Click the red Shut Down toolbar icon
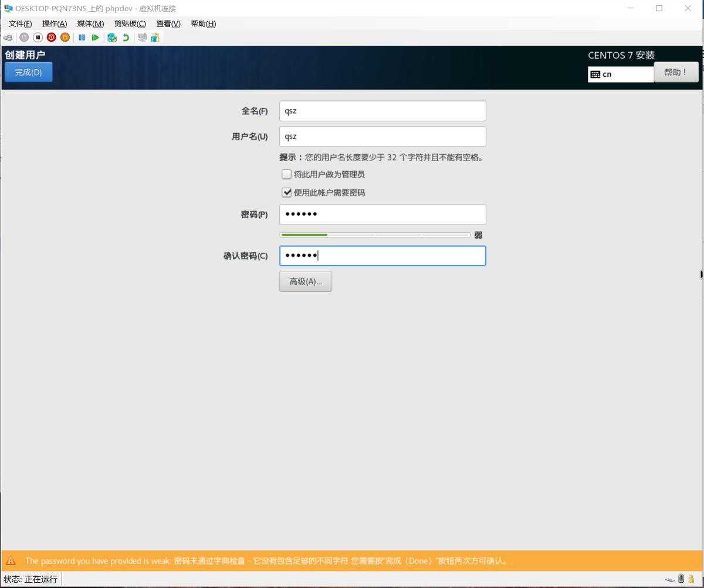 coord(51,37)
